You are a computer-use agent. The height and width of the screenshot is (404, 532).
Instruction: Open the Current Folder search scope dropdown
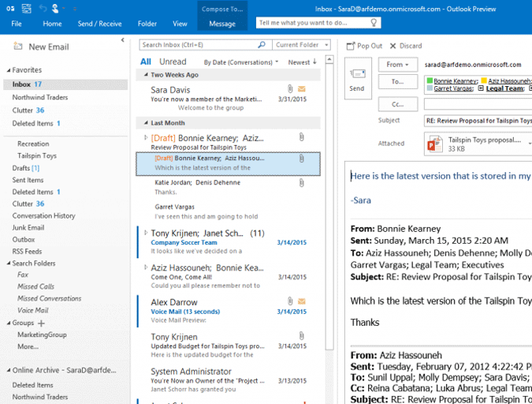298,45
